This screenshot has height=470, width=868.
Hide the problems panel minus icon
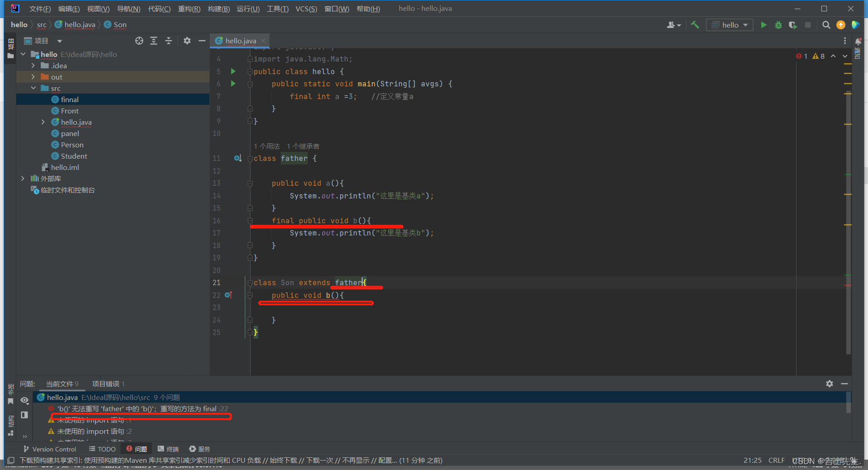(844, 384)
